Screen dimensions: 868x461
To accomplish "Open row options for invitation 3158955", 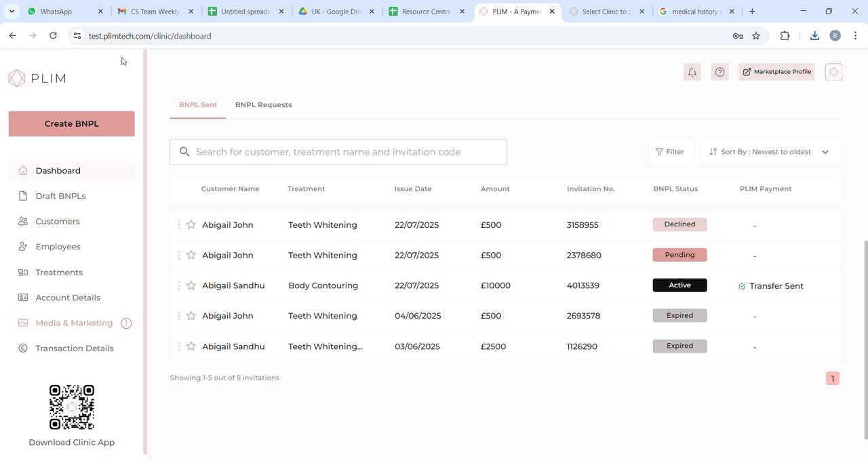I will pos(179,225).
